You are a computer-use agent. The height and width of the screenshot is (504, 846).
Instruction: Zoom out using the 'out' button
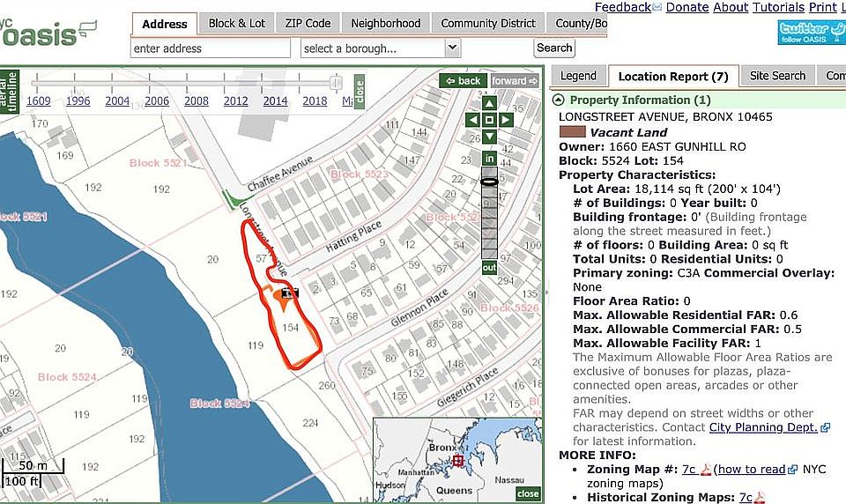click(489, 268)
